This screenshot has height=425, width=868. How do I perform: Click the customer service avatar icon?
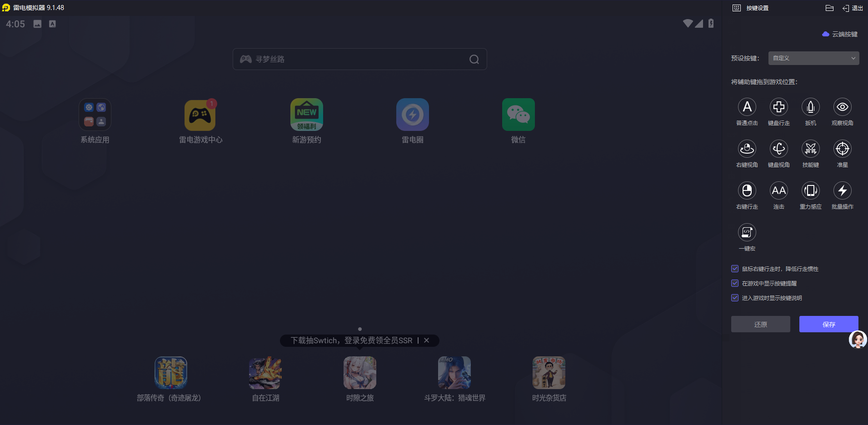[858, 340]
